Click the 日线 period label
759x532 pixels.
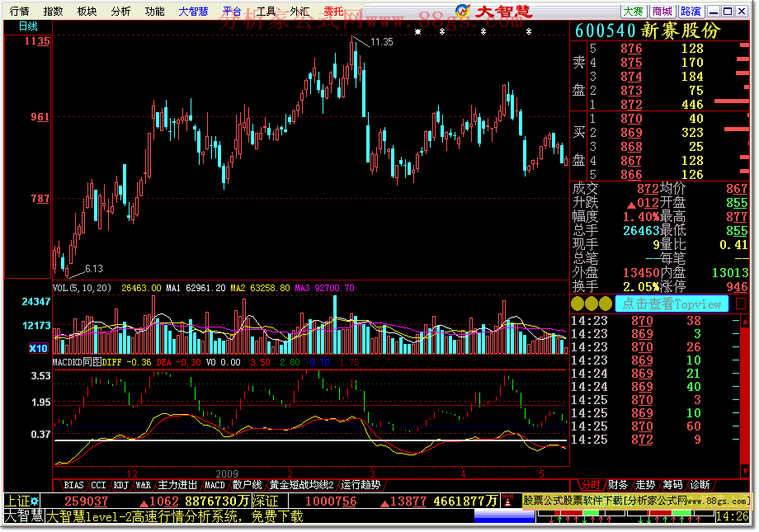click(x=28, y=26)
